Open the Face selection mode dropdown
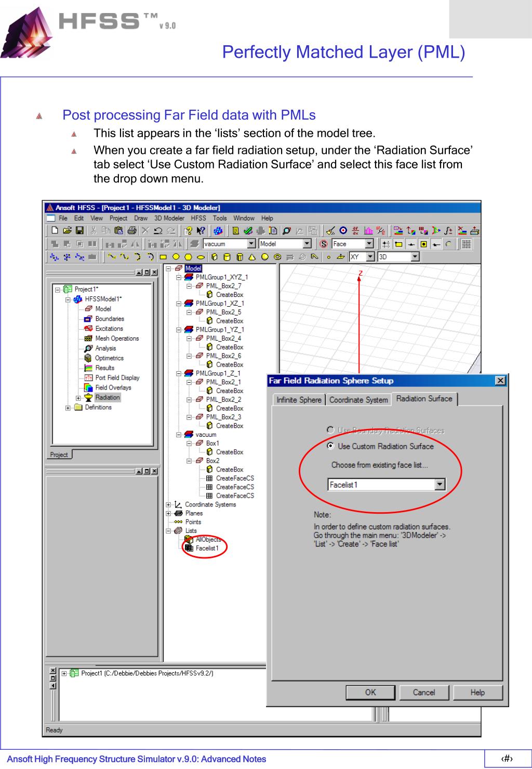This screenshot has height=769, width=532. point(369,244)
